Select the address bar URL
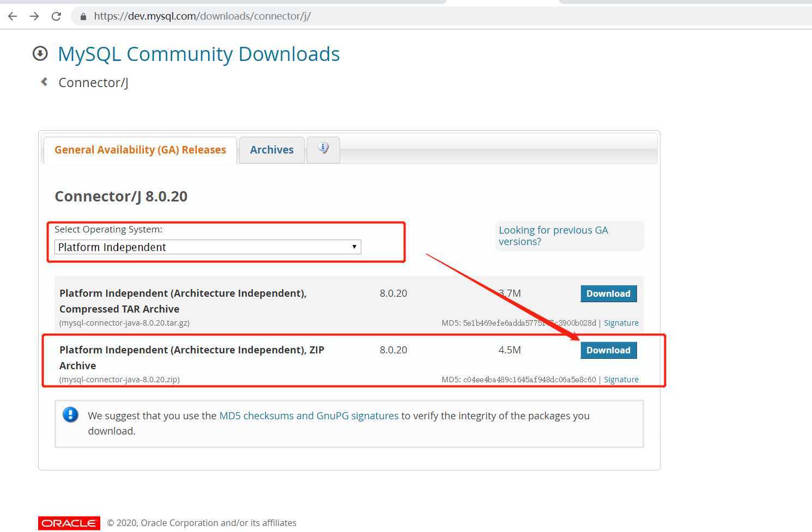This screenshot has width=812, height=532. click(202, 16)
